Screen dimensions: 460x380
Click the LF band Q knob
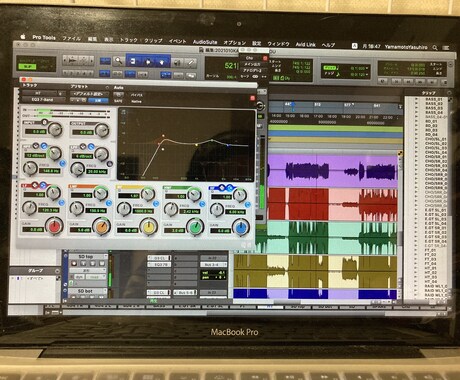tap(53, 192)
